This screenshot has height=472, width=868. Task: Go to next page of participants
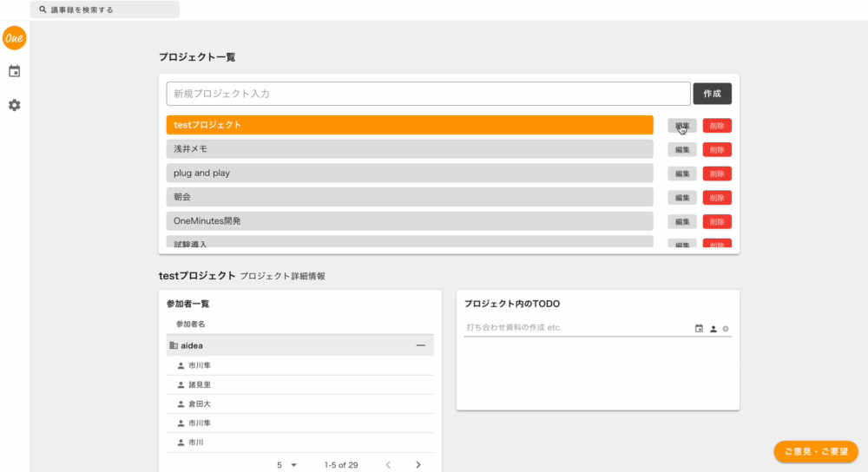click(x=418, y=465)
